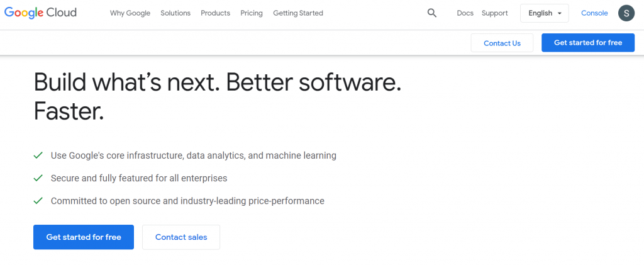Click the checkmark beside Secure and fully featured
Image resolution: width=644 pixels, height=265 pixels.
click(38, 178)
